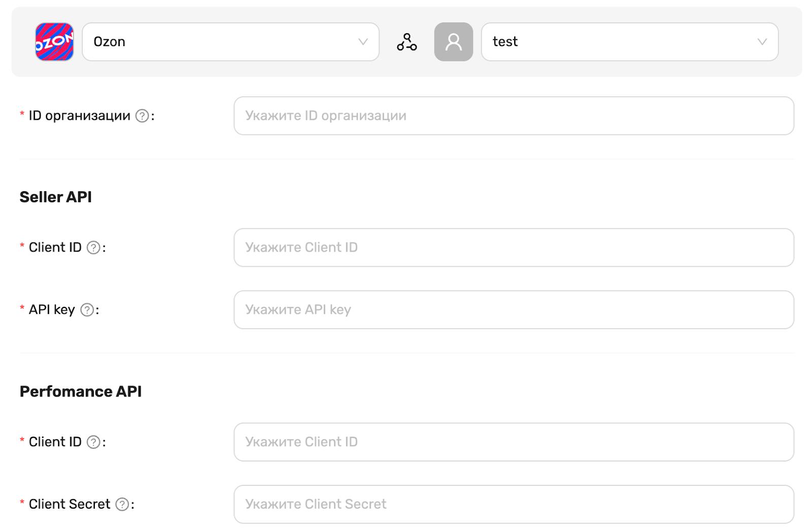Screen dimensions: 812x532
Task: Click the Ozon logo icon
Action: tap(54, 42)
